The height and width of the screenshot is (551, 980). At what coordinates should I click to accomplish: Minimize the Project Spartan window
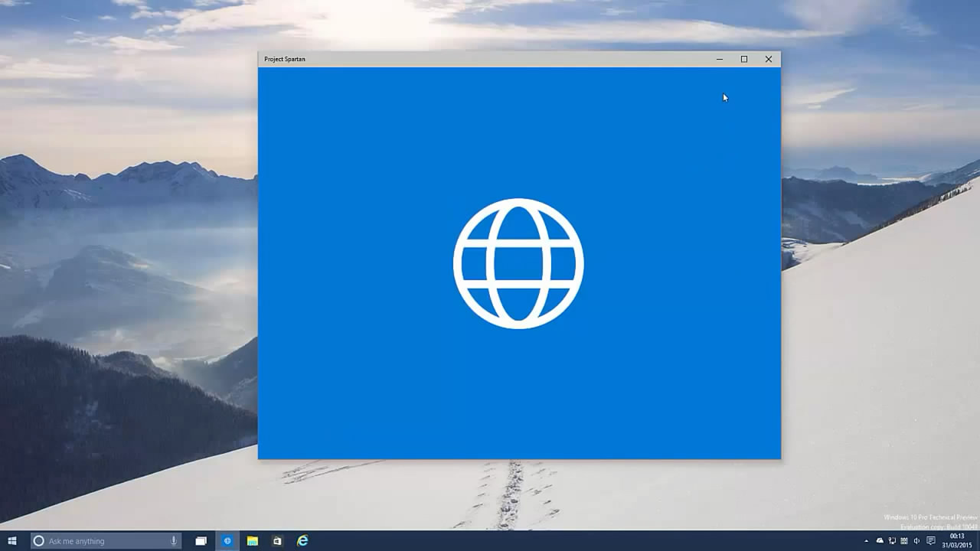[718, 59]
